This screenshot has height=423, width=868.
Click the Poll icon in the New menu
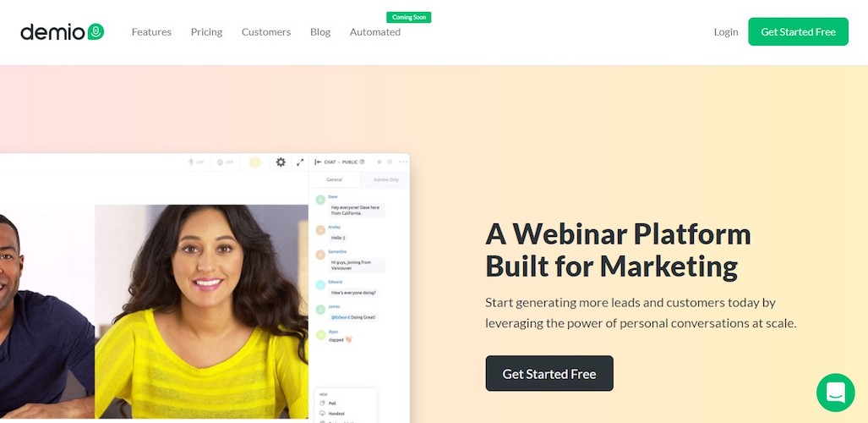coord(324,404)
